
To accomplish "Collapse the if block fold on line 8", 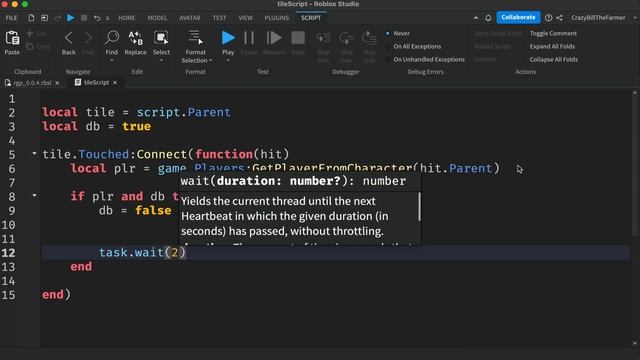I will tap(34, 196).
